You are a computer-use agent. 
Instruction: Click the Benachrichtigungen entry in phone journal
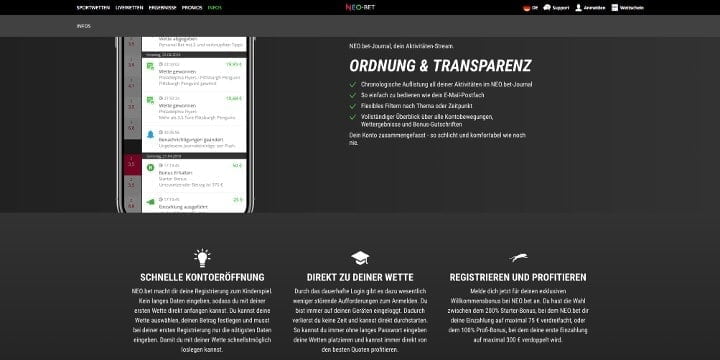[x=194, y=139]
